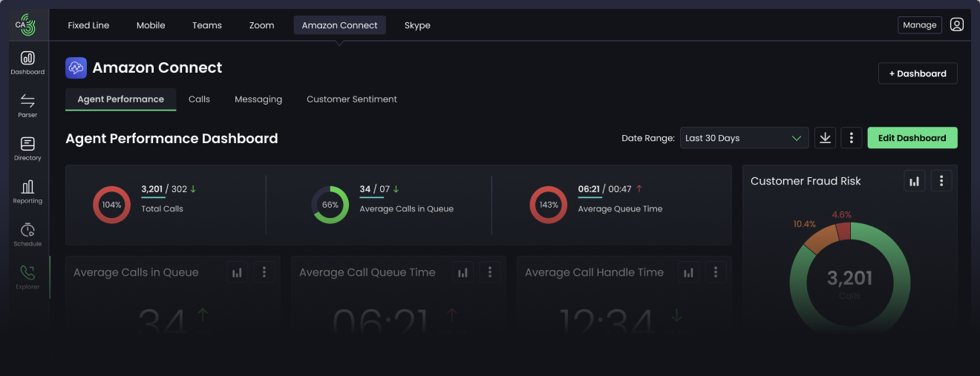Click the 3,201 / 302 Total Calls value
Viewport: 980px width, 376px height.
click(169, 189)
